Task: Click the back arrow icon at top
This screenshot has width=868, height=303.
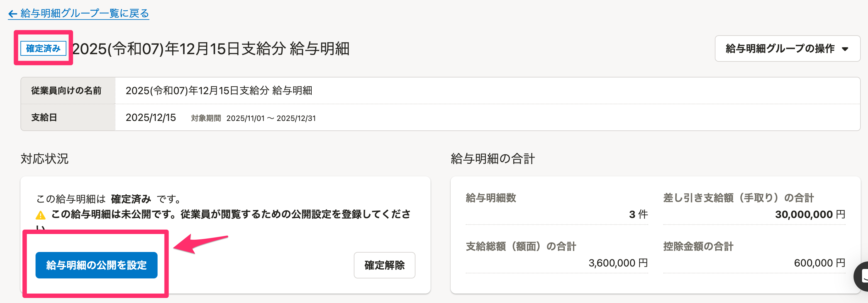Action: click(x=13, y=14)
